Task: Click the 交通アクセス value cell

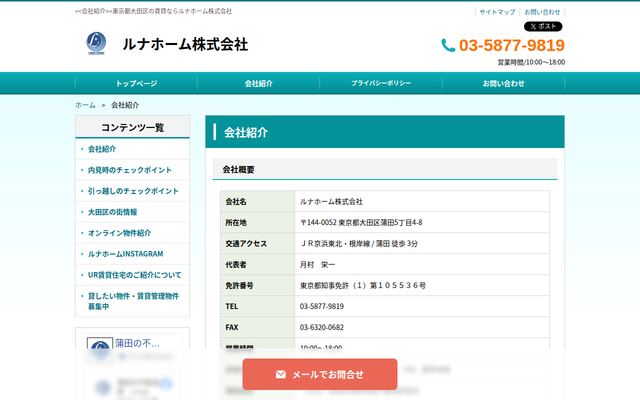Action: point(422,244)
